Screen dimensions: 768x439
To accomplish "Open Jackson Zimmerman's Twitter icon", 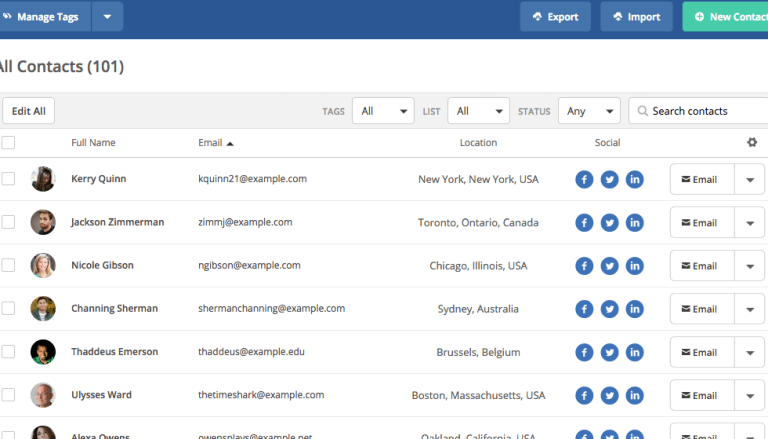I will [x=609, y=223].
